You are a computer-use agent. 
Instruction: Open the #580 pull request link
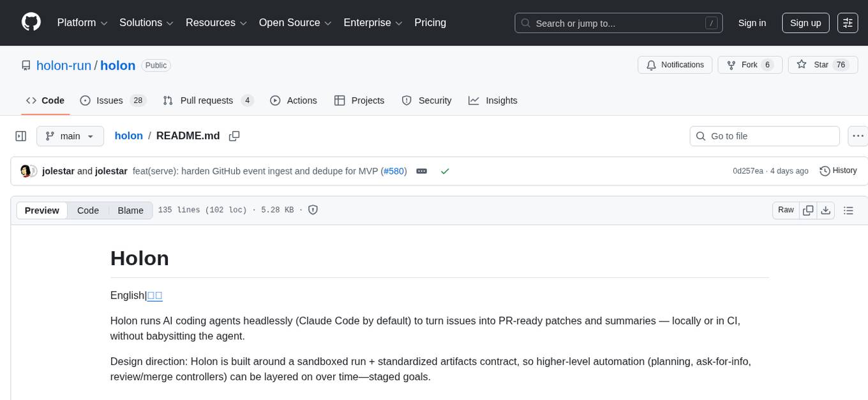(394, 171)
